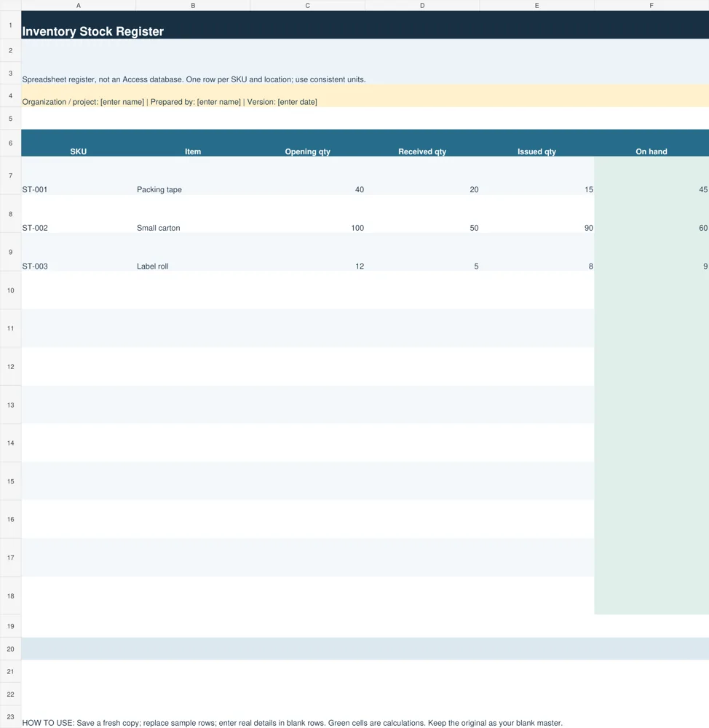Select Packing tape opening qty 40
The image size is (709, 728).
click(x=307, y=175)
